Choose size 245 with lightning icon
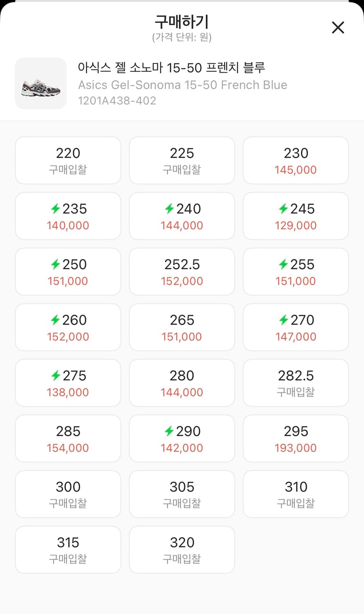 coord(296,216)
